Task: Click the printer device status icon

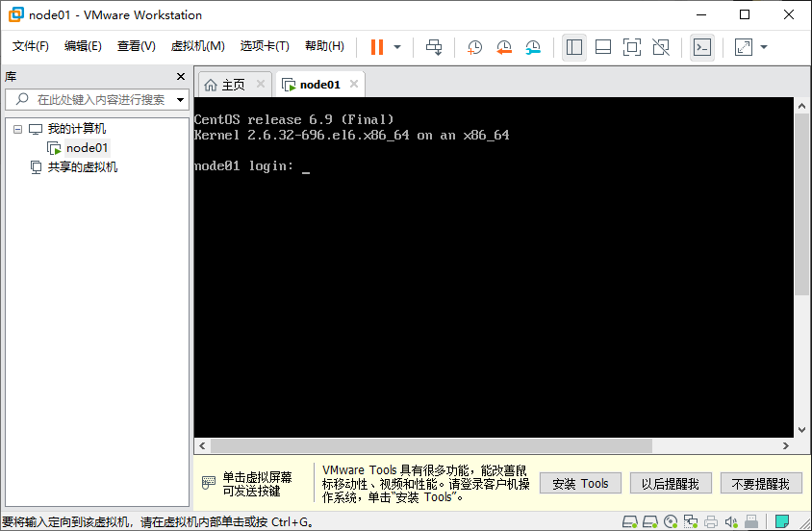Action: 711,521
